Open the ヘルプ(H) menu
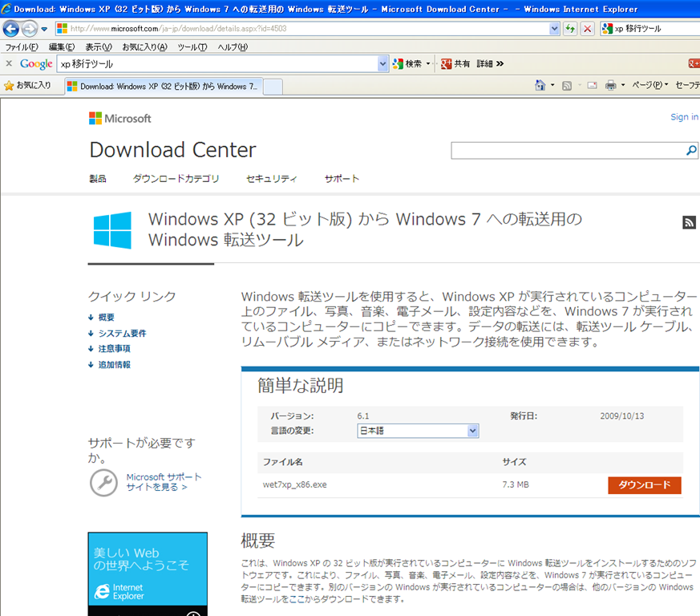Screen dimensions: 700x616 (x=233, y=47)
